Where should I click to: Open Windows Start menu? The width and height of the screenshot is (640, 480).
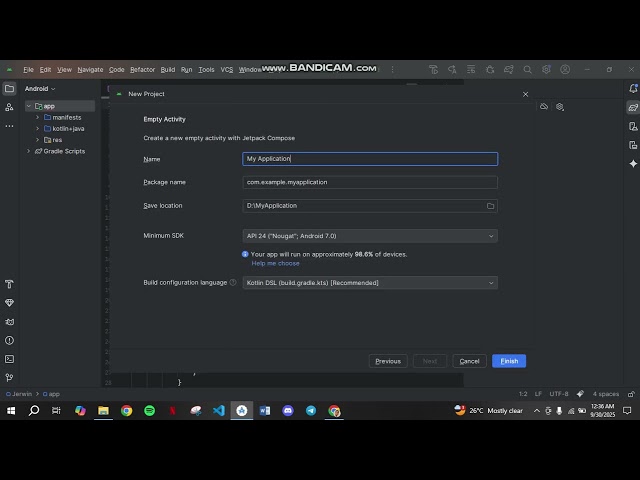[11, 411]
